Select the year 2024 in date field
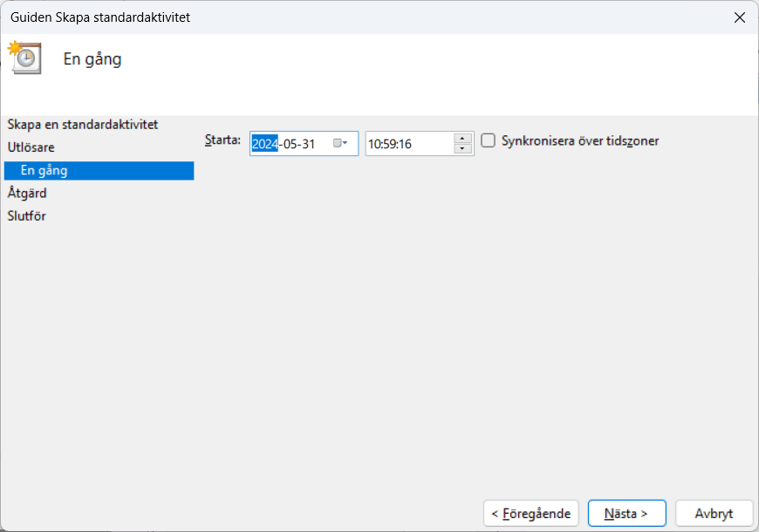Image resolution: width=759 pixels, height=532 pixels. click(x=264, y=144)
